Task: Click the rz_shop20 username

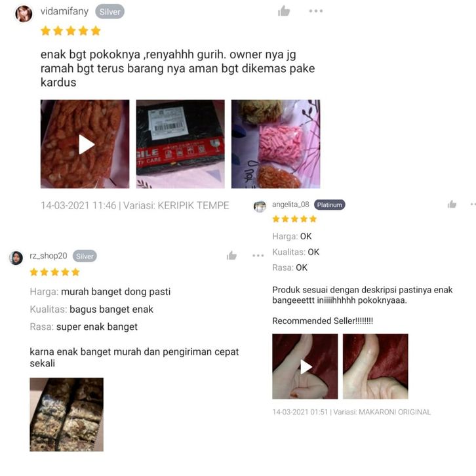Action: (x=49, y=256)
